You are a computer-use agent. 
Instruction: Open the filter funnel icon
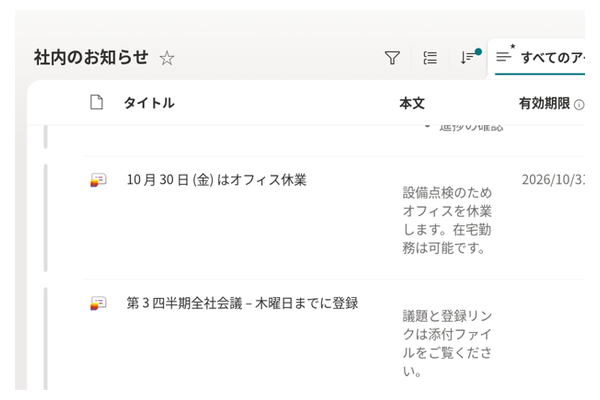392,58
